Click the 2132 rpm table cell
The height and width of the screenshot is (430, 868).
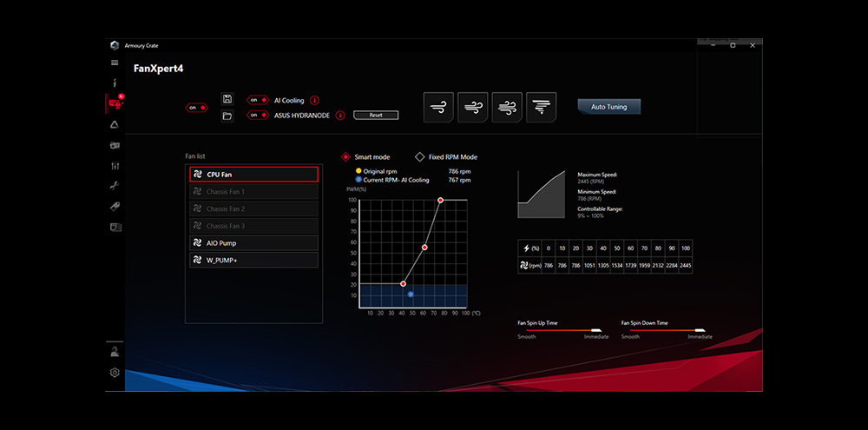[x=658, y=266]
